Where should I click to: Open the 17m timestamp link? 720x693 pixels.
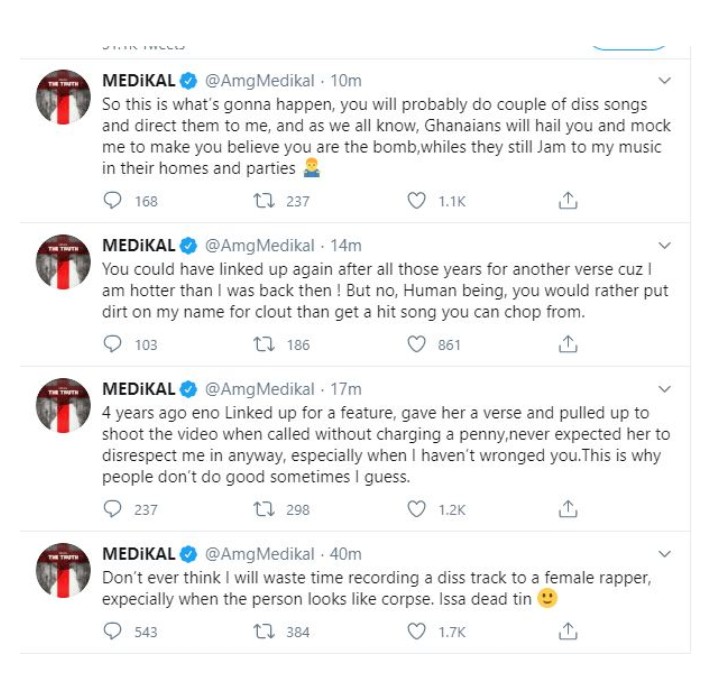click(x=345, y=389)
